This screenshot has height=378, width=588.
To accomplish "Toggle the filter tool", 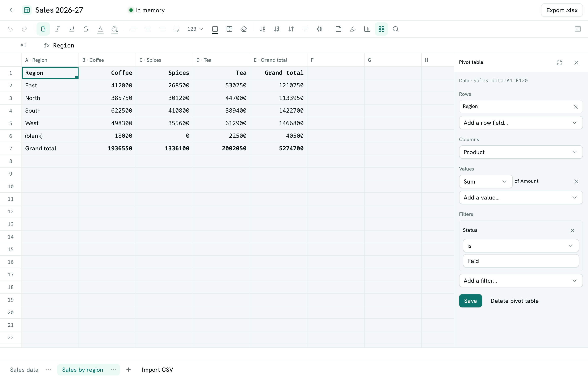I will click(x=305, y=29).
